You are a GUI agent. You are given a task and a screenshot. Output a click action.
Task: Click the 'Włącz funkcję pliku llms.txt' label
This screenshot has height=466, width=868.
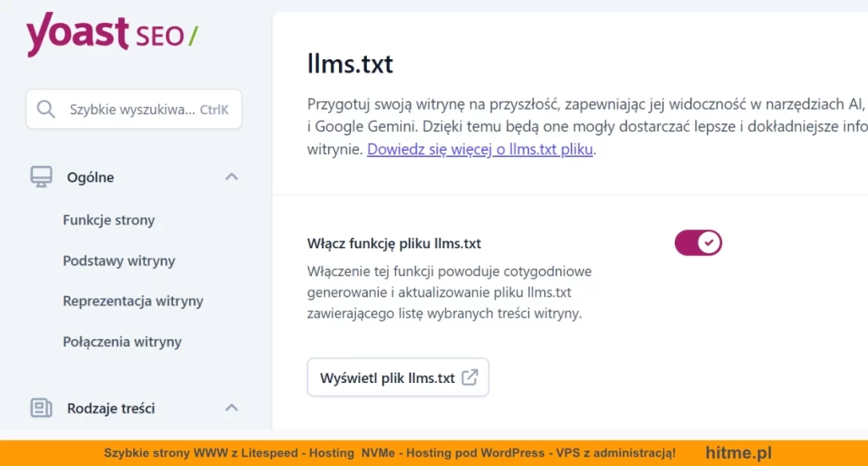pos(394,243)
